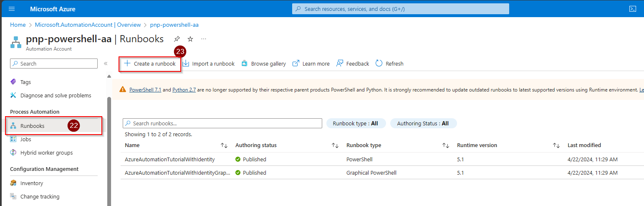
Task: Select Jobs in the sidebar
Action: 26,139
